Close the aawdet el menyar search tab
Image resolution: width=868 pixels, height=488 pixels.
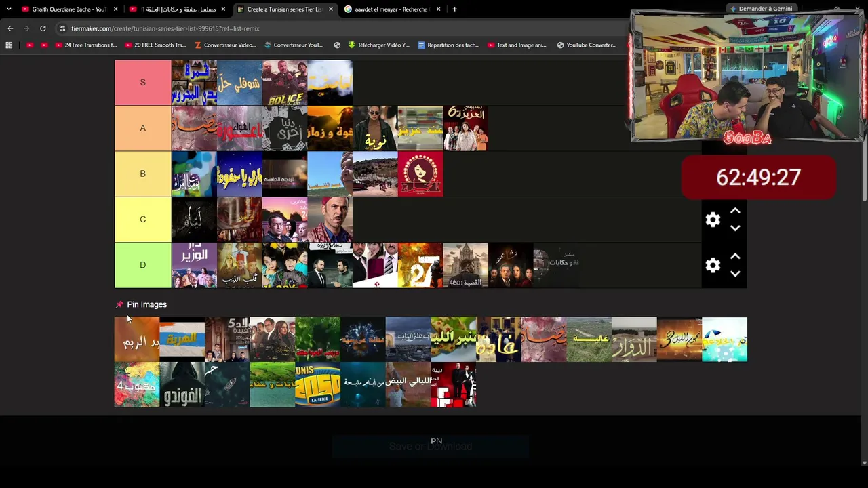click(438, 9)
